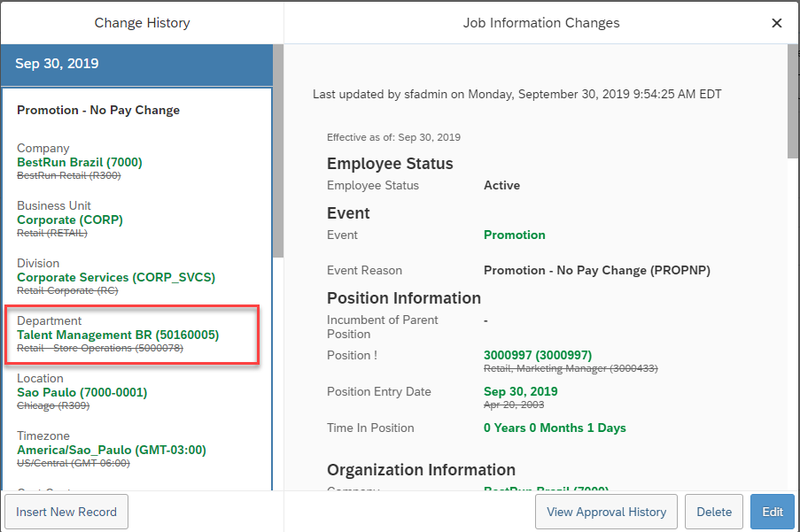Click the blue Edit button
800x532 pixels.
pyautogui.click(x=773, y=512)
